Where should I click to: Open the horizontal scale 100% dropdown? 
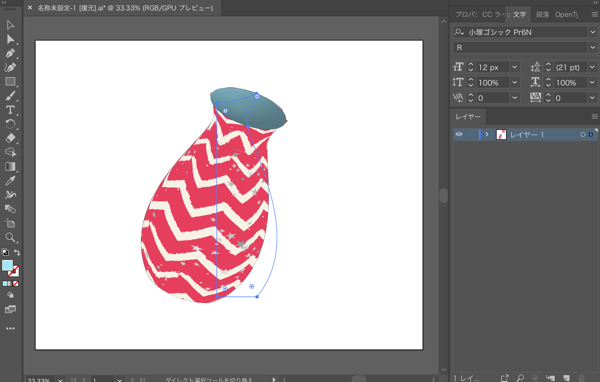(592, 82)
